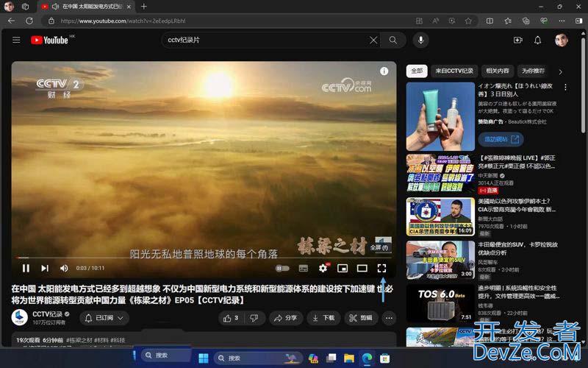Click the magnifier search button
Screen dimensions: 588x368
click(x=393, y=40)
